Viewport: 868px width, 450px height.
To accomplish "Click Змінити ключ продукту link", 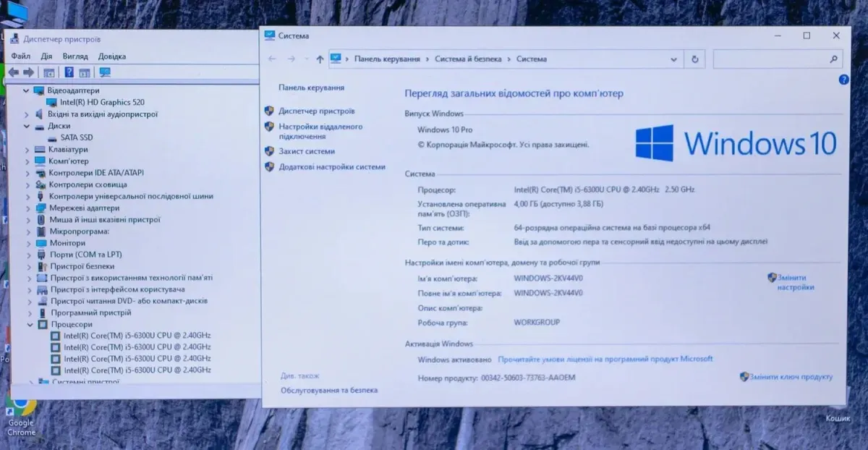I will pyautogui.click(x=791, y=377).
